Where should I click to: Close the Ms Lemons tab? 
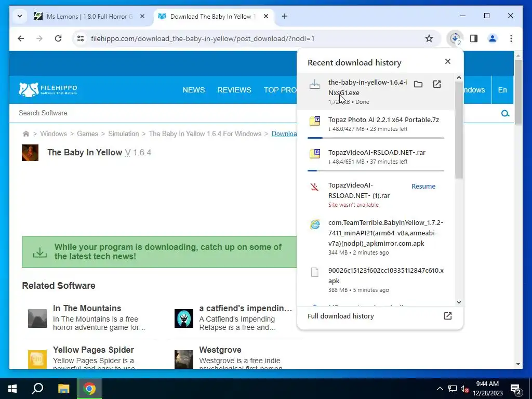point(142,16)
